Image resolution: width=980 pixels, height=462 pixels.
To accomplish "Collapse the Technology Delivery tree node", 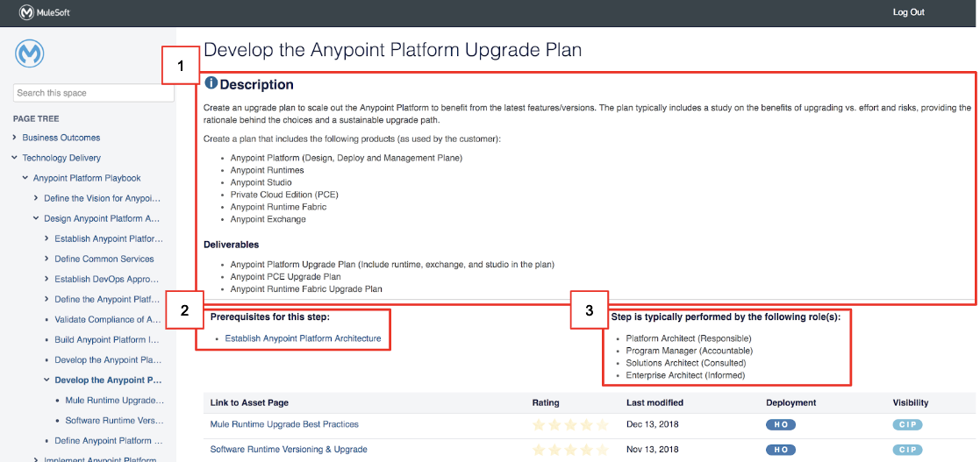I will click(14, 158).
